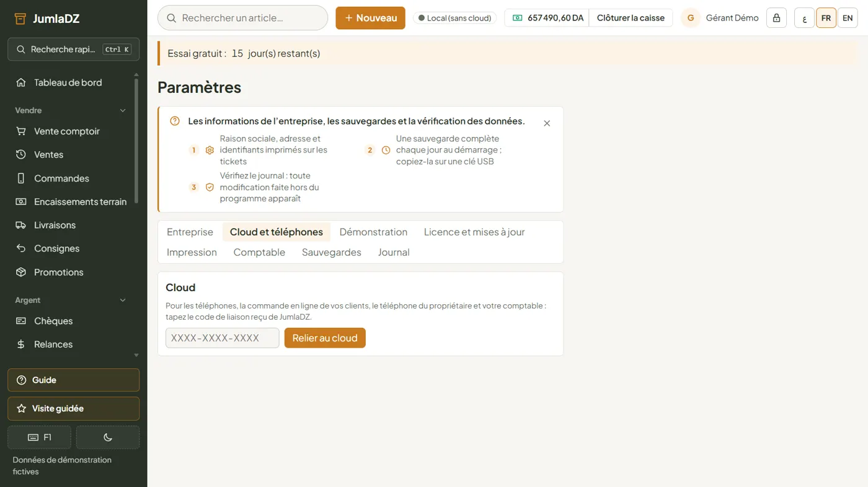Open the Entreprise settings tab
This screenshot has height=487, width=868.
coord(190,232)
